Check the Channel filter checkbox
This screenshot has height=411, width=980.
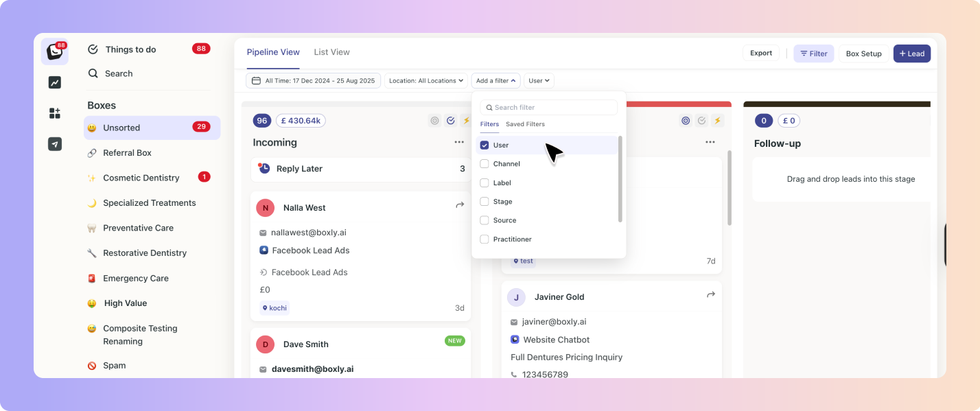click(x=485, y=164)
